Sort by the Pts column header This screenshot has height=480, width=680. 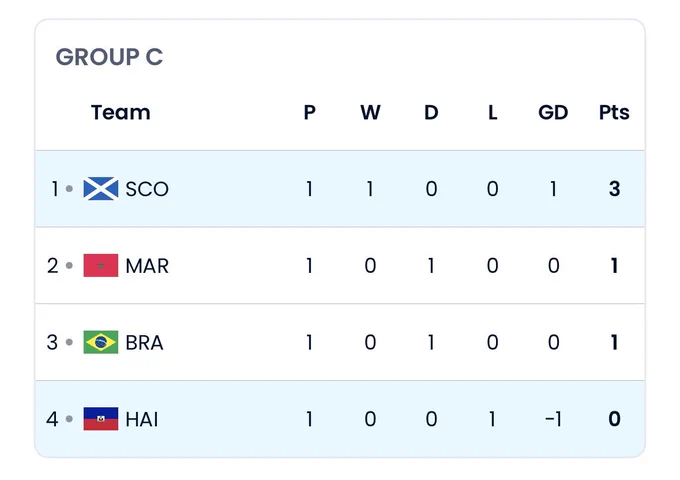614,112
